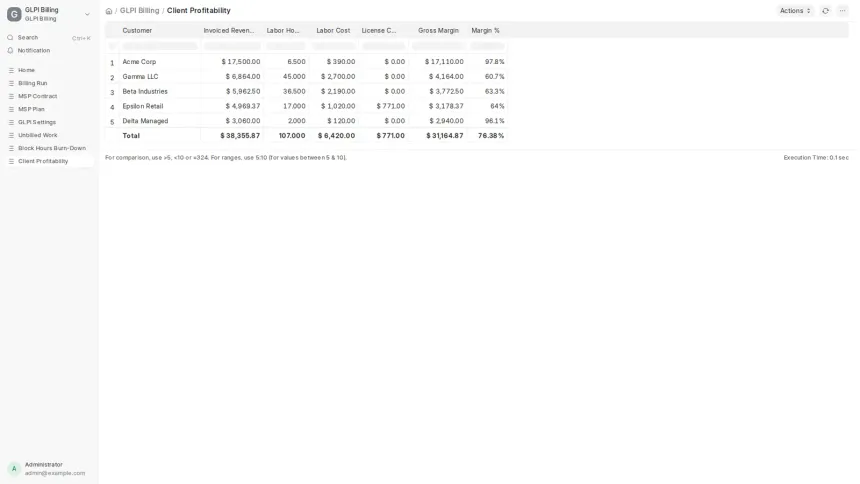Click the $ 31,164.87 total gross margin
This screenshot has width=860, height=484.
coord(438,136)
